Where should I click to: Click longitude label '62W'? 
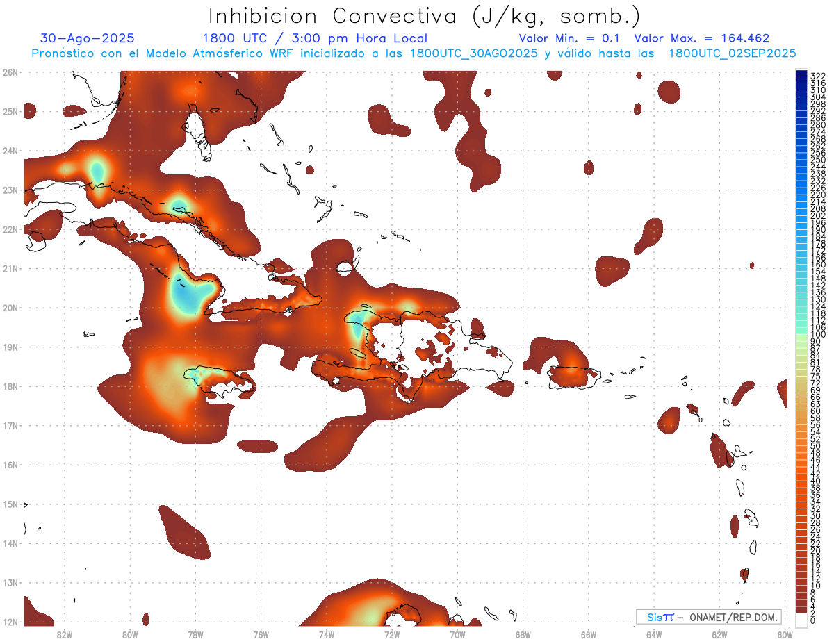tap(719, 634)
